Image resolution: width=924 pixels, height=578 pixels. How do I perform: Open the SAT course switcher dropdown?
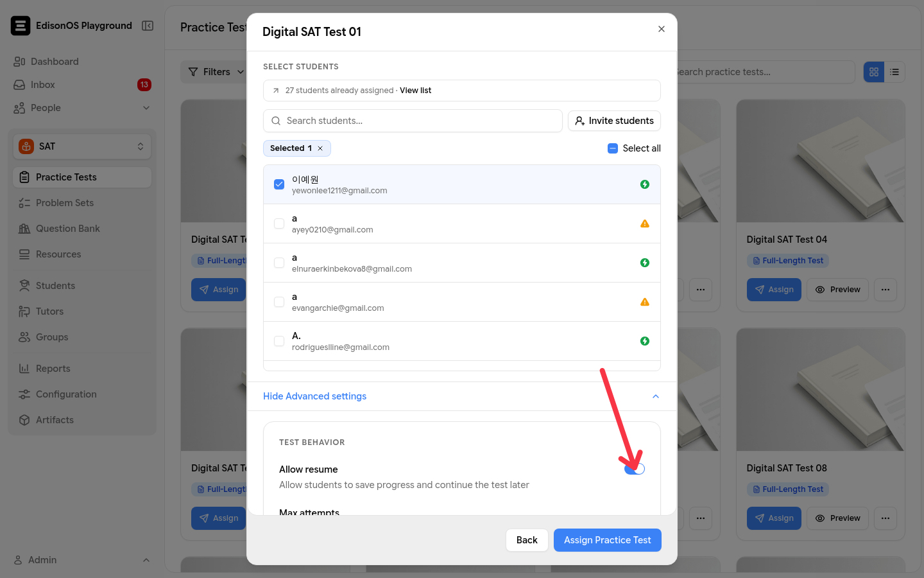[x=82, y=146]
